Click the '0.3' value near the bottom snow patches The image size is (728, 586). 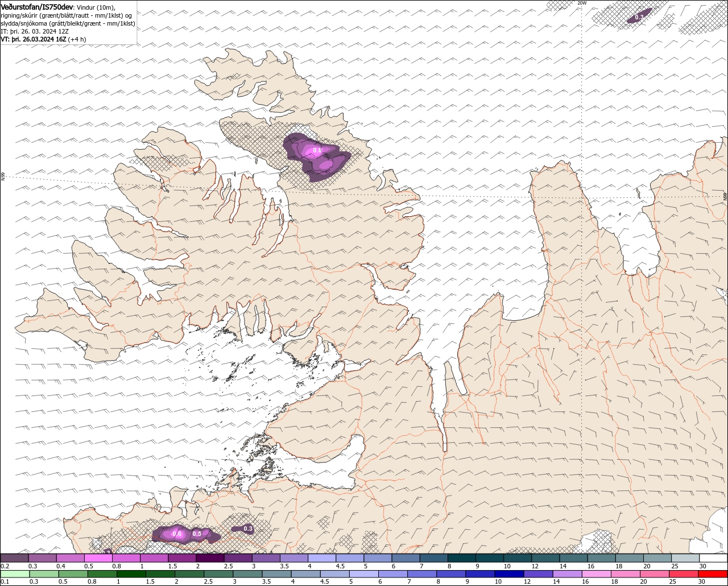pos(248,529)
